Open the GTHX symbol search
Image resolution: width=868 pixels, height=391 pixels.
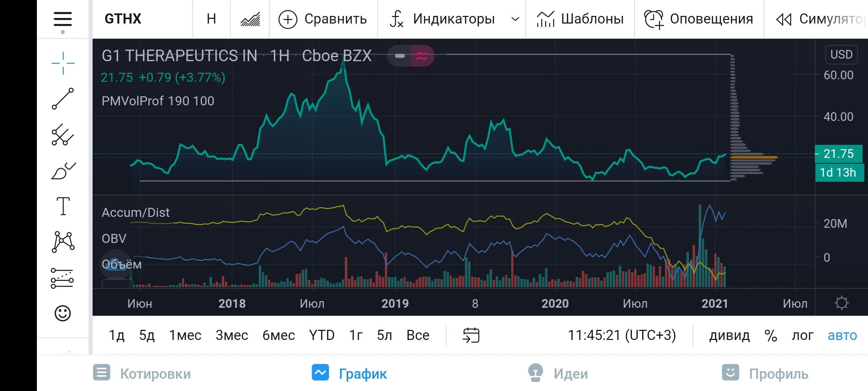(123, 19)
